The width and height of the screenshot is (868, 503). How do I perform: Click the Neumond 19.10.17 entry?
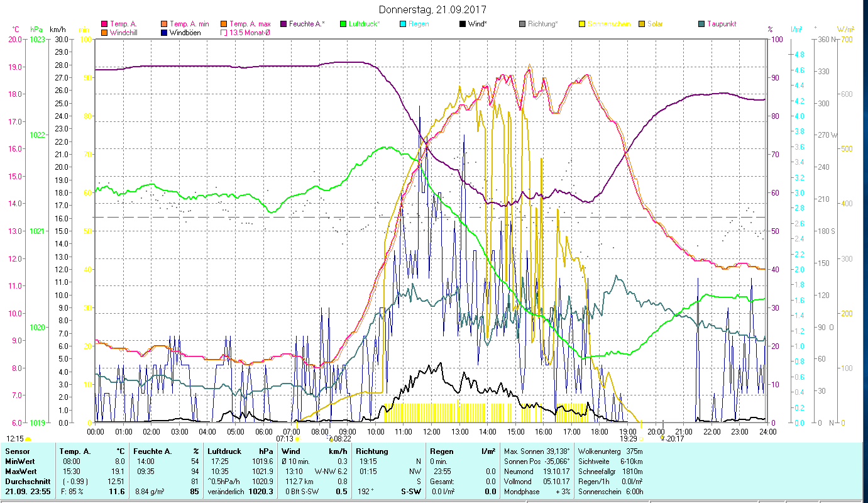tap(537, 471)
